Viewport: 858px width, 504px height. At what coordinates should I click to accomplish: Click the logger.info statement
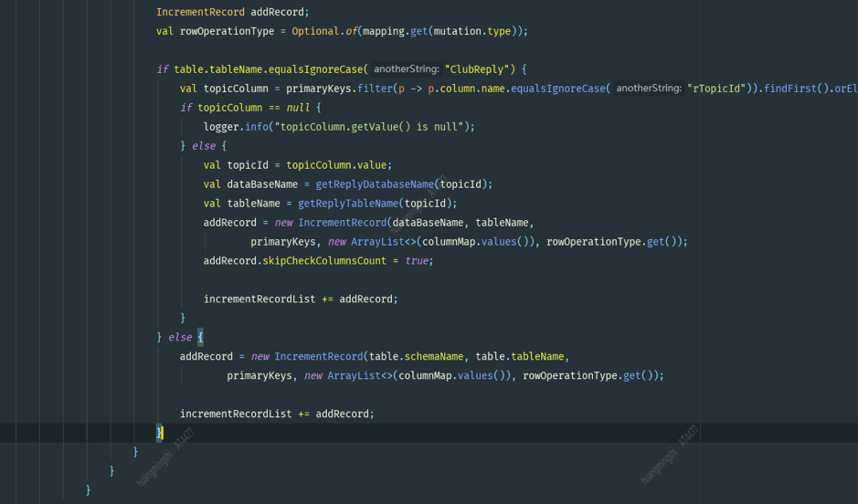tap(339, 127)
